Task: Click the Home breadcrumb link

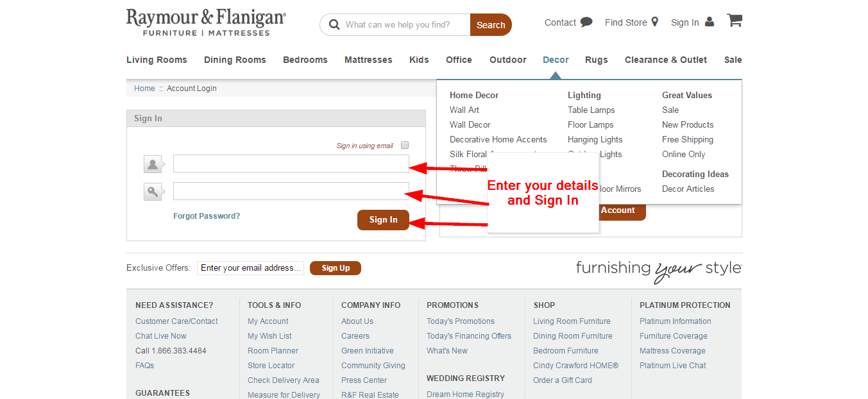Action: [144, 88]
